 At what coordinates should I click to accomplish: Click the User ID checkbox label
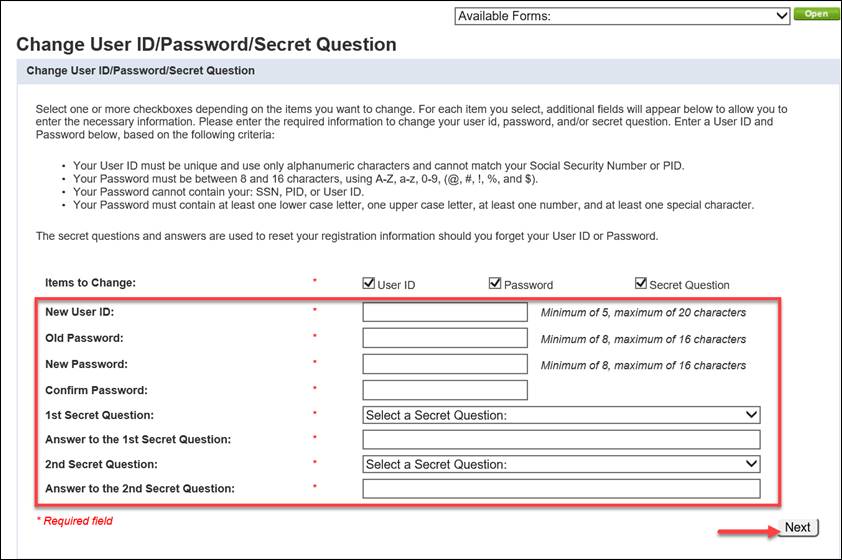click(x=396, y=285)
